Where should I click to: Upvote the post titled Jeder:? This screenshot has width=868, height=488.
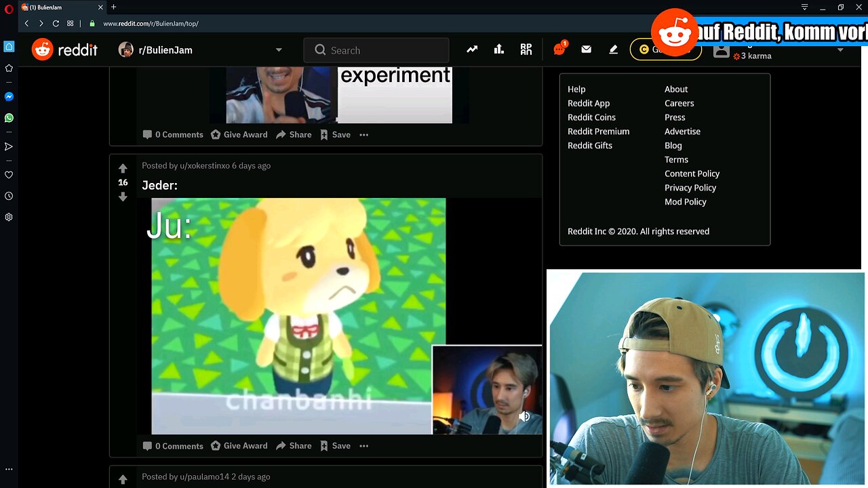123,168
